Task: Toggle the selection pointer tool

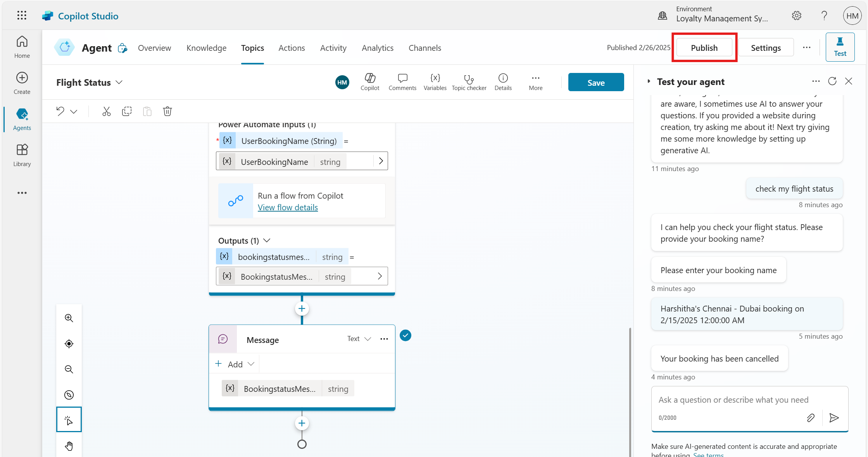Action: (x=69, y=420)
